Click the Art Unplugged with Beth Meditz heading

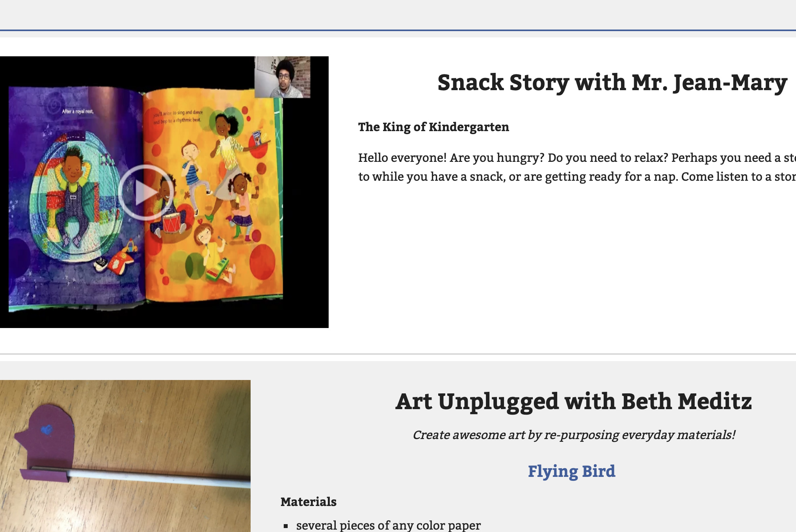(x=573, y=401)
